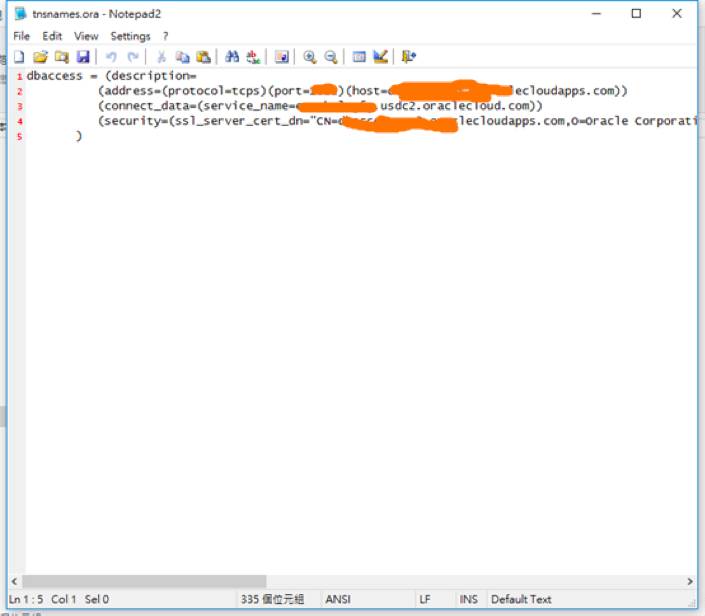Paste clipboard content with toolbar icon
The height and width of the screenshot is (616, 705).
pyautogui.click(x=203, y=57)
